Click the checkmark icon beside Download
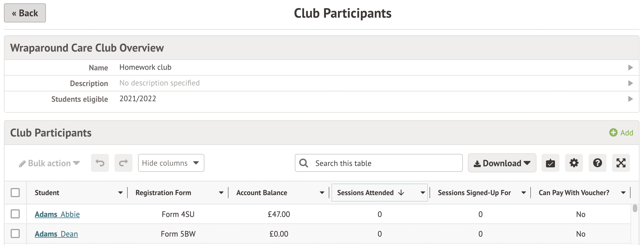644x245 pixels. point(550,163)
